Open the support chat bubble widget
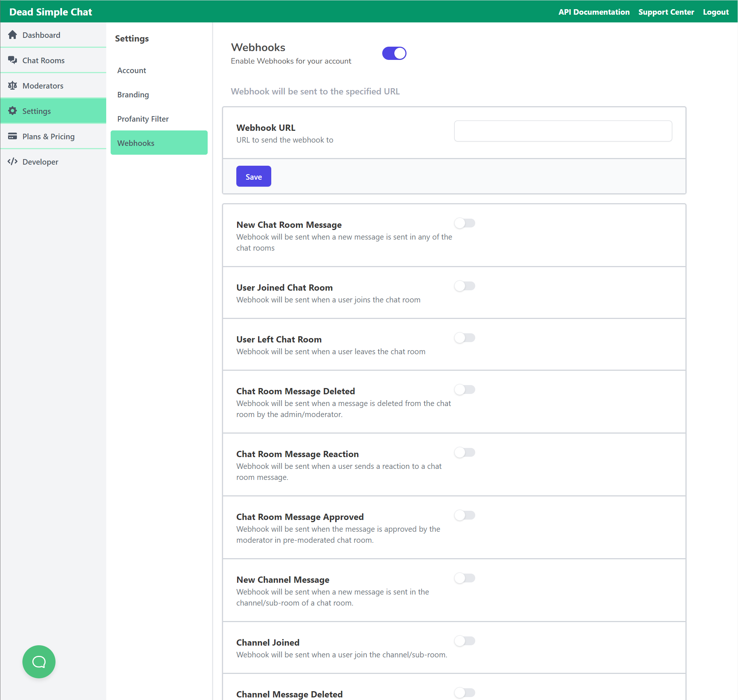The image size is (738, 700). (39, 661)
